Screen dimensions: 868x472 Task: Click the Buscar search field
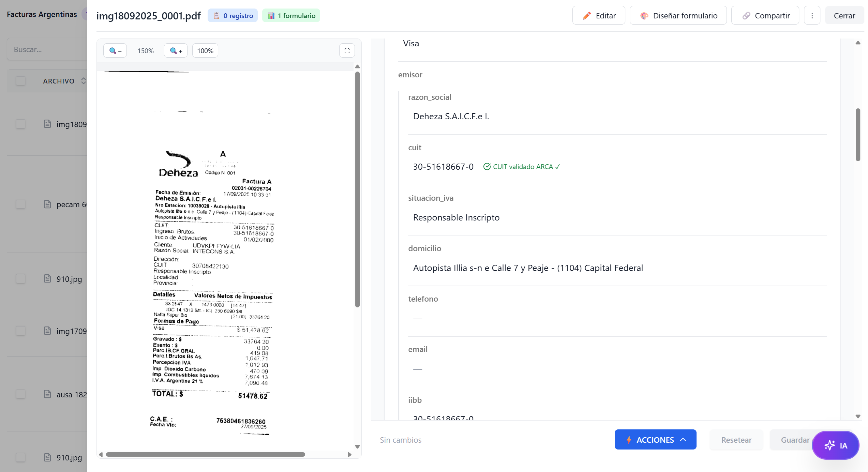coord(47,49)
